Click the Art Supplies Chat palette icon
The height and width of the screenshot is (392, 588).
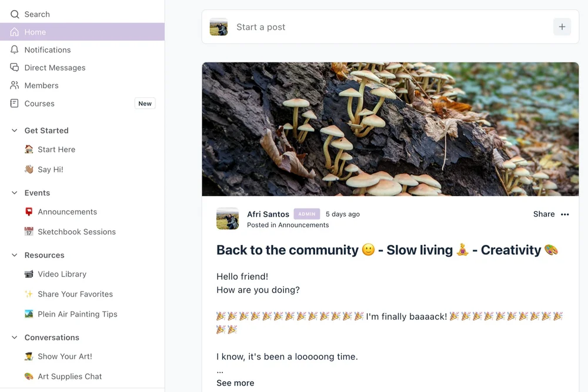point(29,376)
